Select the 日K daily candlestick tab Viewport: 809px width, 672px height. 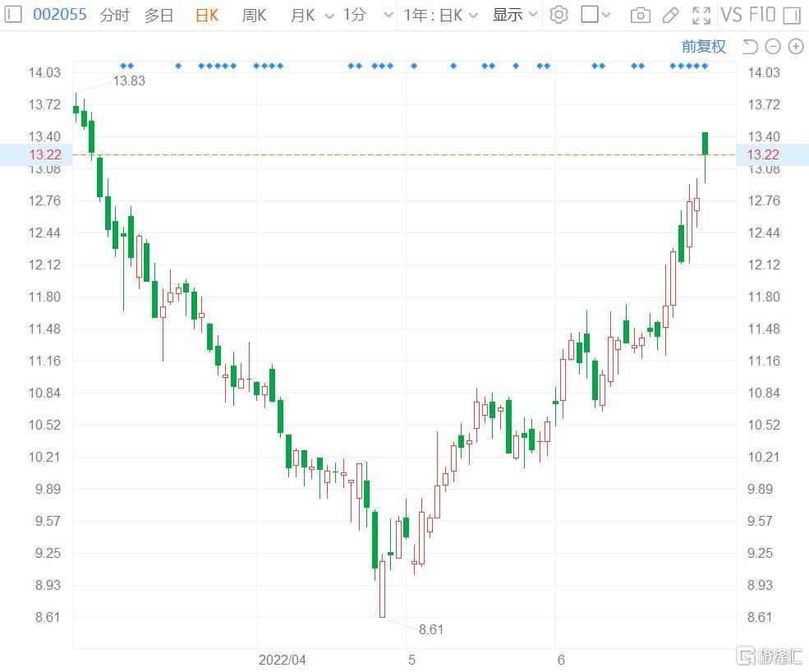pos(207,15)
